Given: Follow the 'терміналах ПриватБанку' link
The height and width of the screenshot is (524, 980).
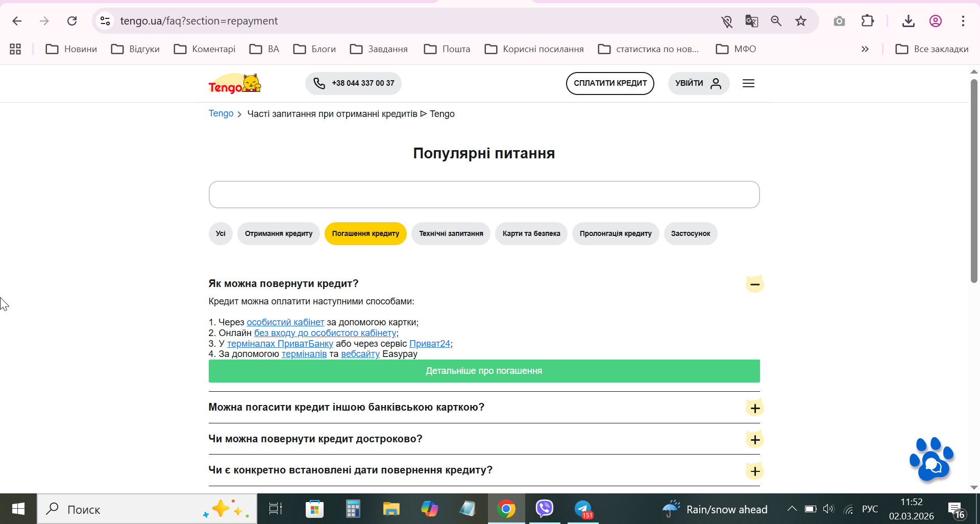Looking at the screenshot, I should pyautogui.click(x=280, y=344).
